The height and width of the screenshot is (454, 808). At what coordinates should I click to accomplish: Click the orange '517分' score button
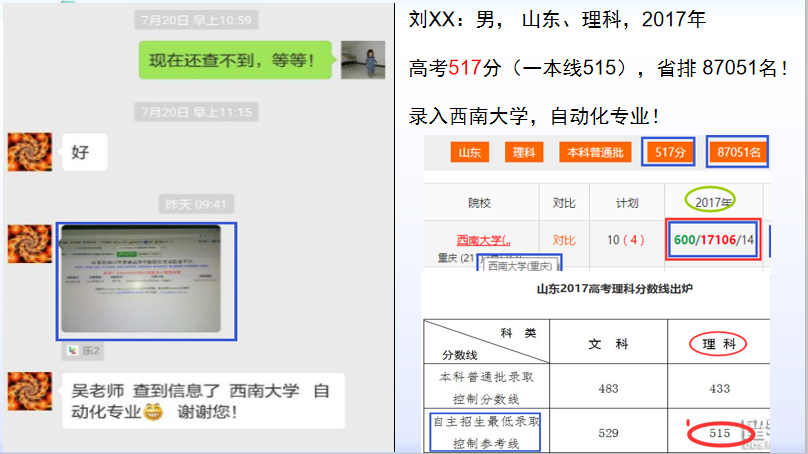pos(669,152)
